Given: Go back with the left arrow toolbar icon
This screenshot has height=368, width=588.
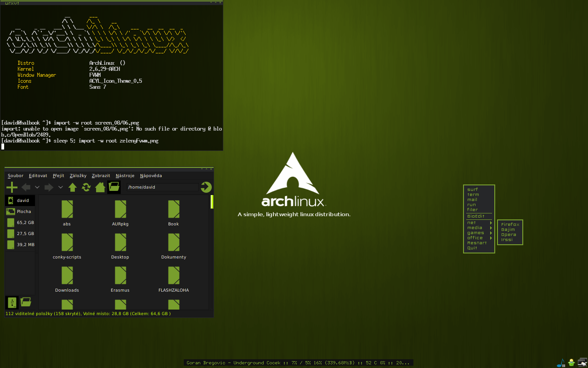Looking at the screenshot, I should (26, 187).
